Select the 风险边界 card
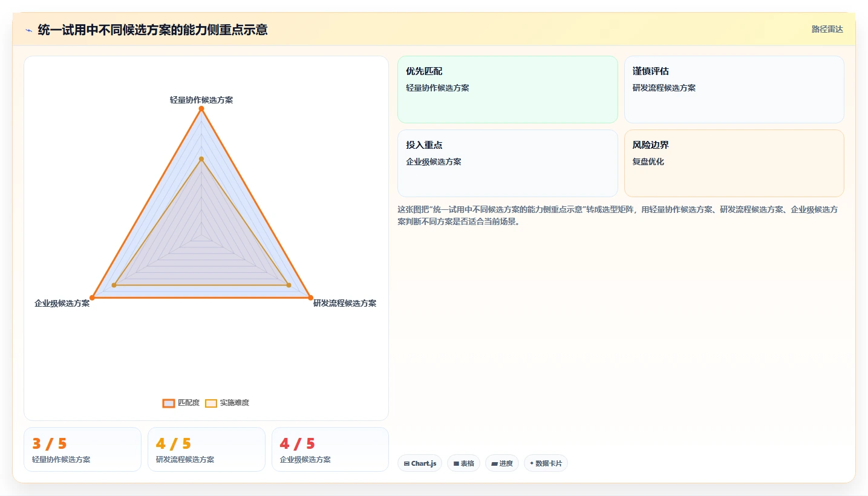The width and height of the screenshot is (868, 496). point(734,163)
